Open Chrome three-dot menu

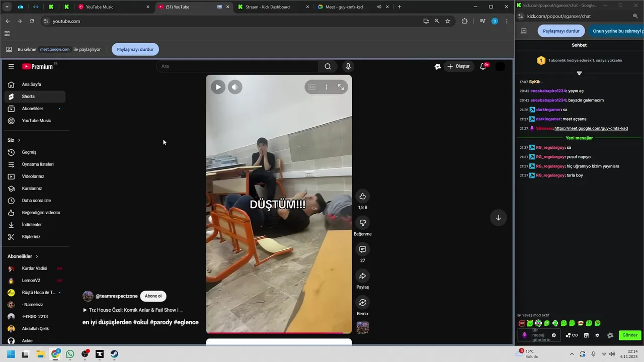coord(507,21)
